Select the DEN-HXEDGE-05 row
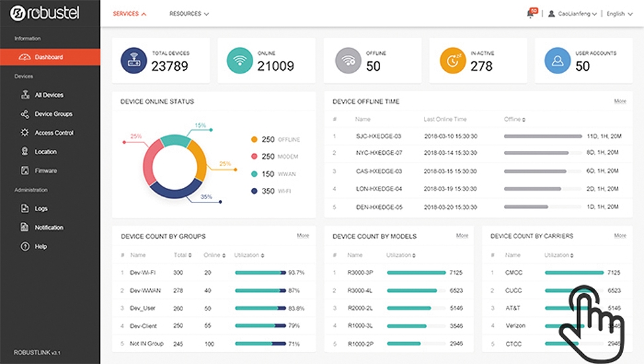This screenshot has width=644, height=364. click(x=479, y=207)
